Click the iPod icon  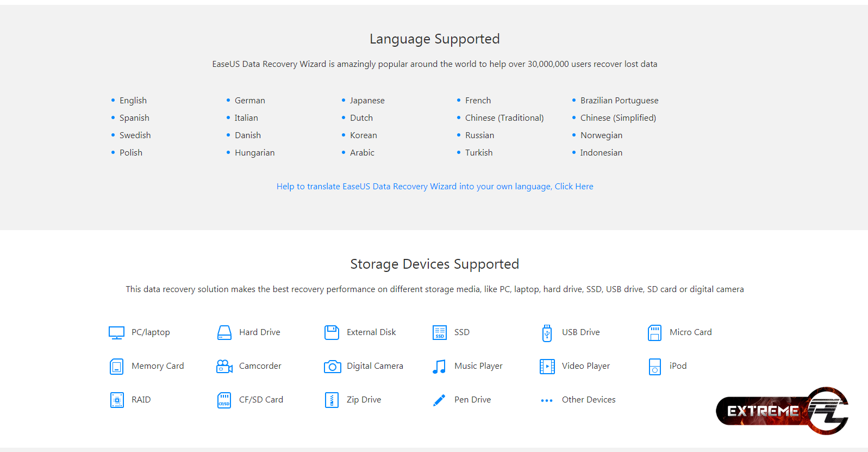click(x=654, y=367)
